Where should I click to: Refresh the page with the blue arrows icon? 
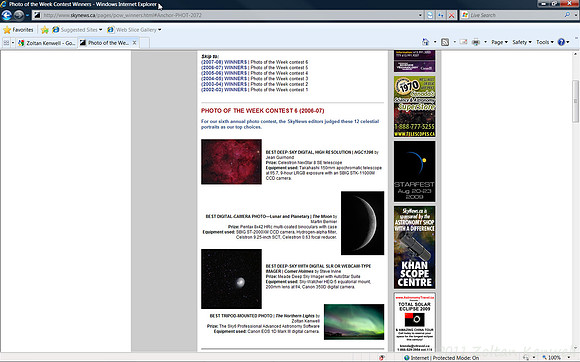point(441,15)
